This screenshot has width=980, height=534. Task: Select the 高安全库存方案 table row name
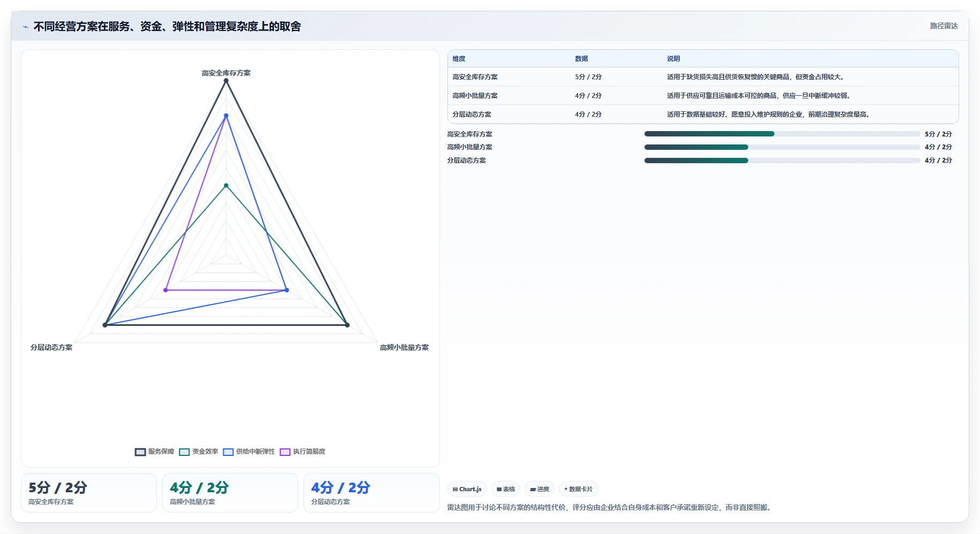coord(475,77)
